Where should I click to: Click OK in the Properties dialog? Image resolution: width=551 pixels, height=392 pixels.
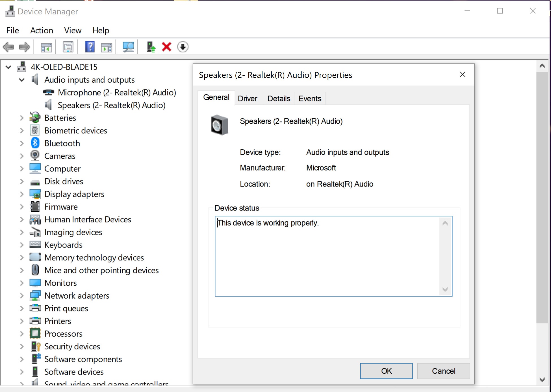386,371
